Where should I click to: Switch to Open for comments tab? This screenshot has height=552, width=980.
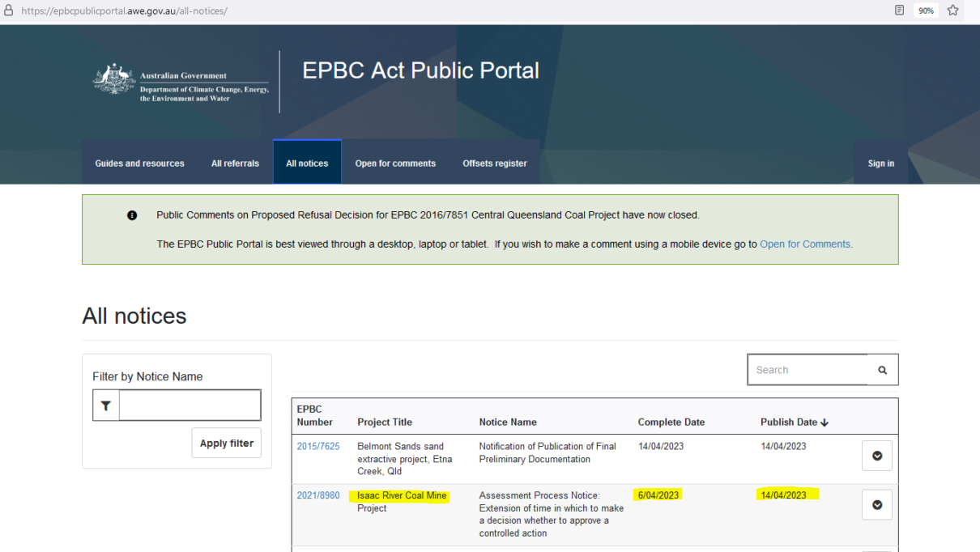[395, 163]
